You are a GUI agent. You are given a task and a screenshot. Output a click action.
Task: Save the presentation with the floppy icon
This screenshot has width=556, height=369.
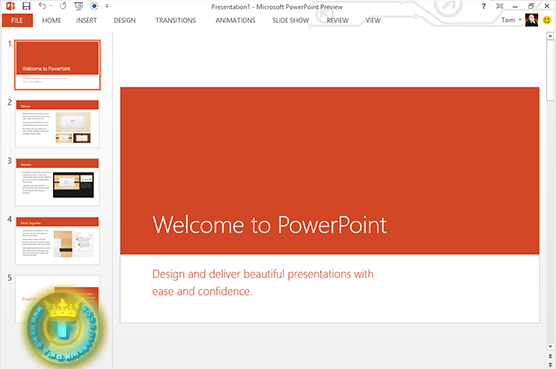coord(27,6)
